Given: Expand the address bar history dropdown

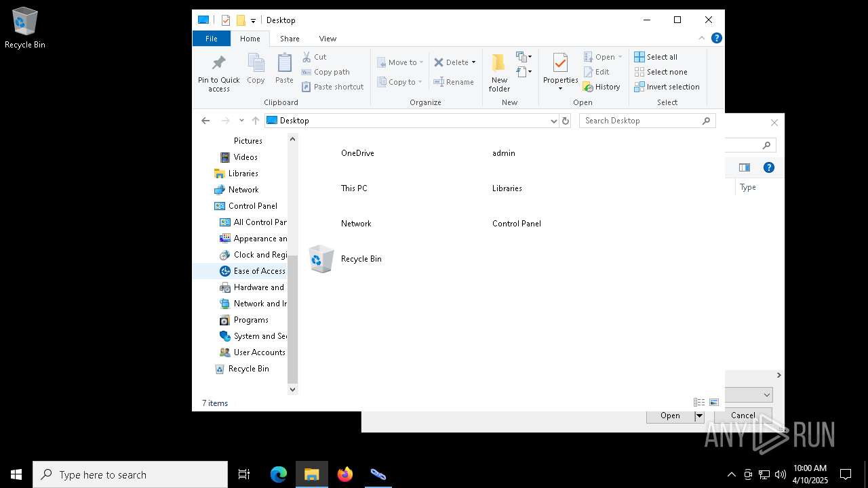Looking at the screenshot, I should pyautogui.click(x=553, y=121).
